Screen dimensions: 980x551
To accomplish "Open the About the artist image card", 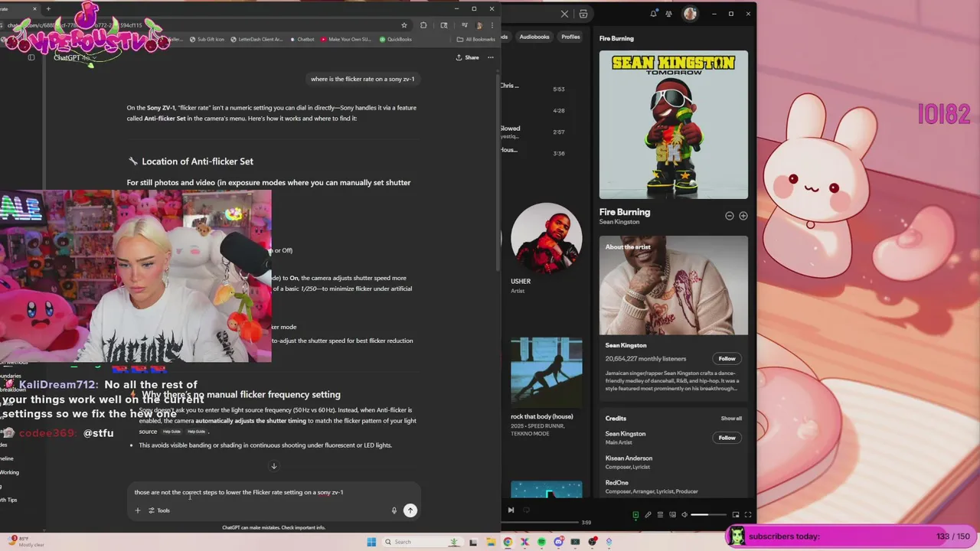I will click(x=674, y=285).
